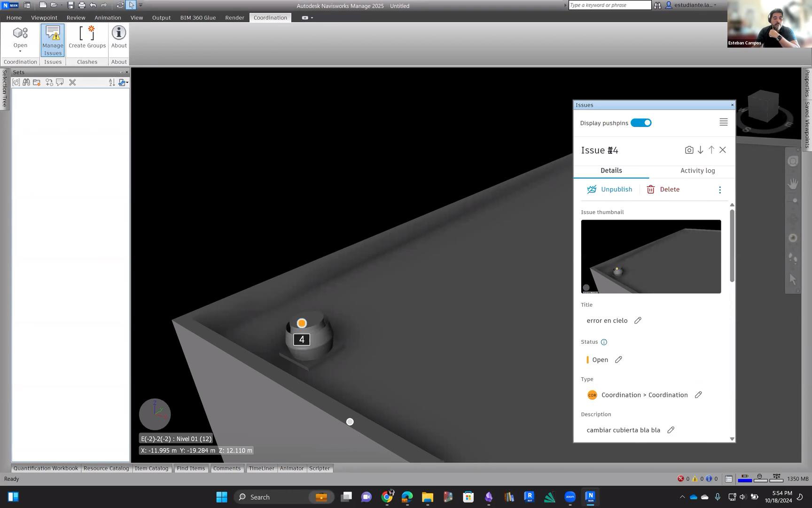Image resolution: width=812 pixels, height=508 pixels.
Task: Delete the current issue
Action: click(x=663, y=190)
